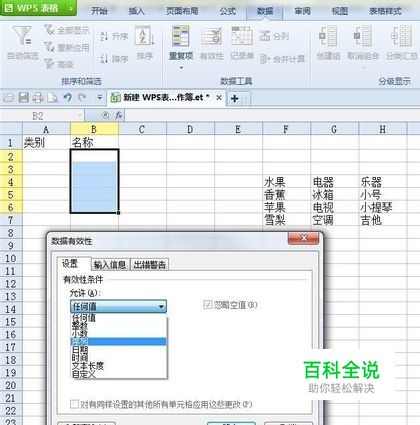Open the 有效性 data validation tool
This screenshot has height=425, width=420.
[x=211, y=43]
